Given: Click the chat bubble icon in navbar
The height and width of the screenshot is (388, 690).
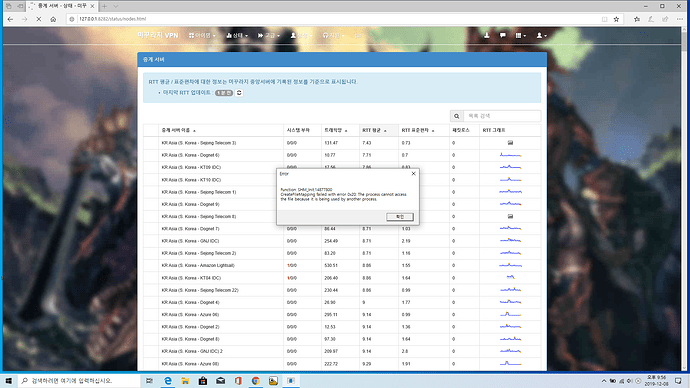Looking at the screenshot, I should click(503, 35).
